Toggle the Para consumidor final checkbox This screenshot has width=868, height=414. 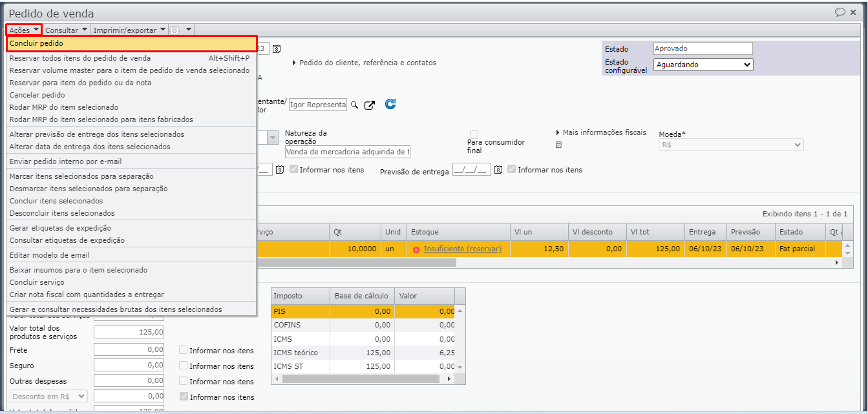click(474, 134)
